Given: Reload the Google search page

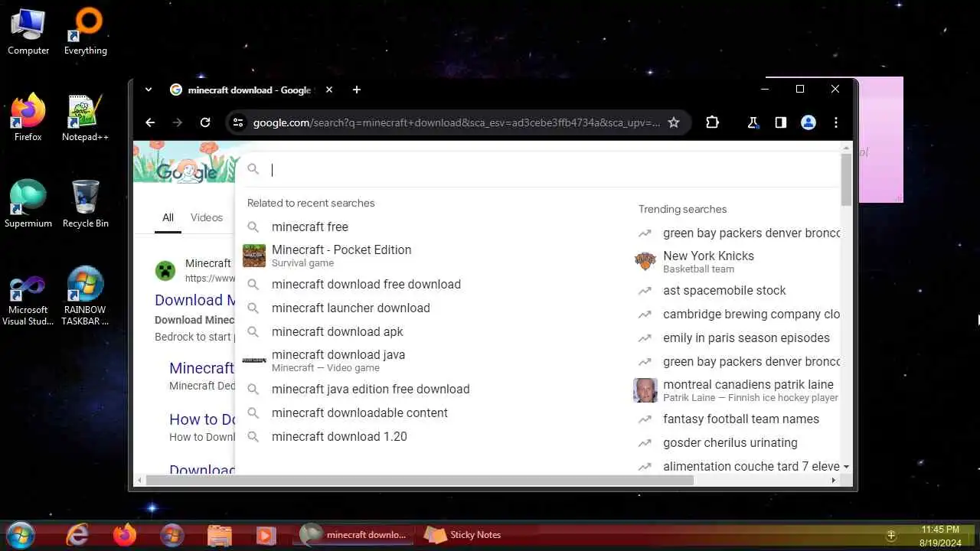Looking at the screenshot, I should pyautogui.click(x=205, y=122).
